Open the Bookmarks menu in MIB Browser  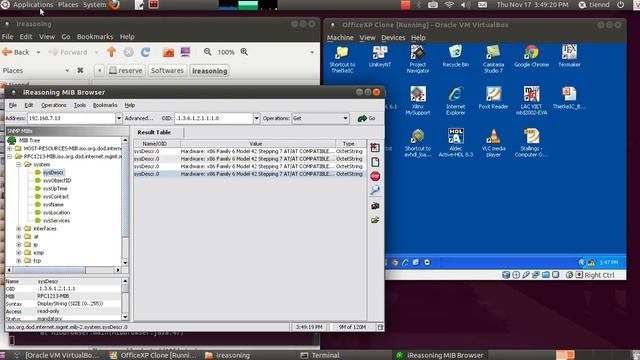point(105,105)
